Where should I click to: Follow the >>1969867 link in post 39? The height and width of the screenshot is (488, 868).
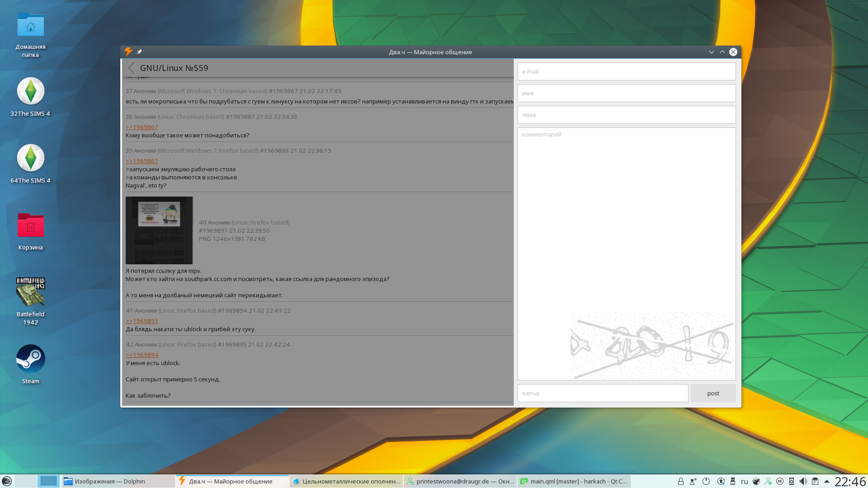coord(142,161)
